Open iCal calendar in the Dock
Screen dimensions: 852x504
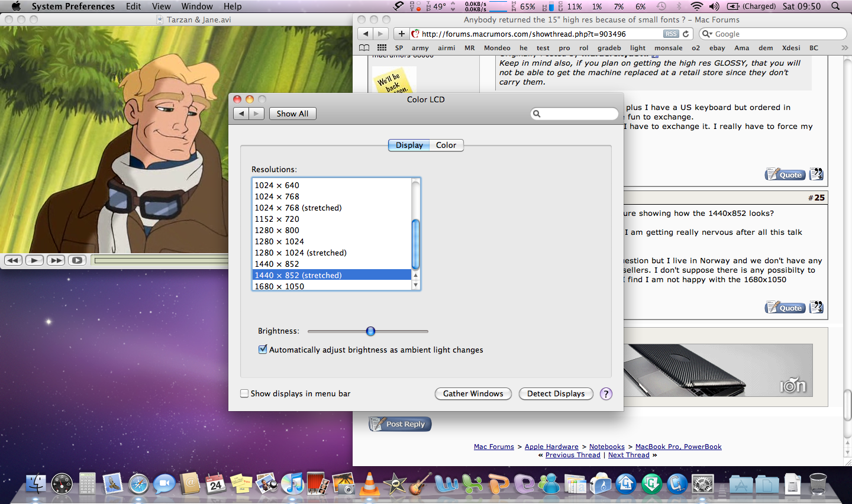click(215, 484)
